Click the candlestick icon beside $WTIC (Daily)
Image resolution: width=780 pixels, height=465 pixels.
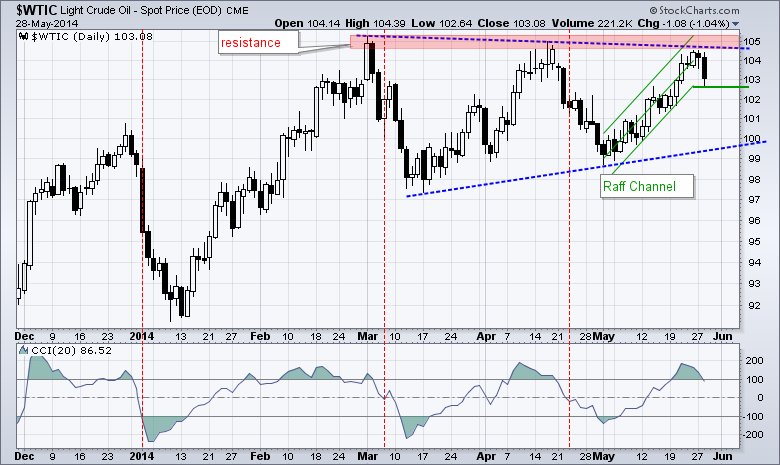pyautogui.click(x=24, y=36)
